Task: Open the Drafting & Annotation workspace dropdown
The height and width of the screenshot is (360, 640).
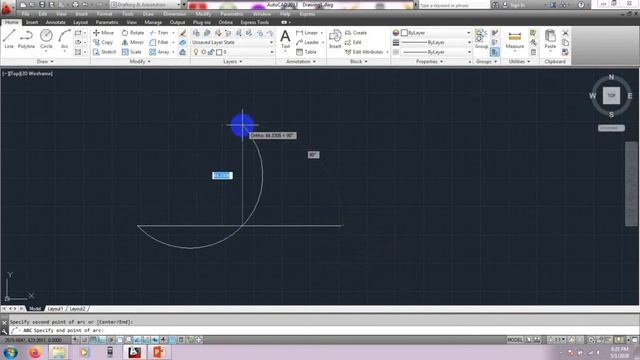Action: (145, 5)
